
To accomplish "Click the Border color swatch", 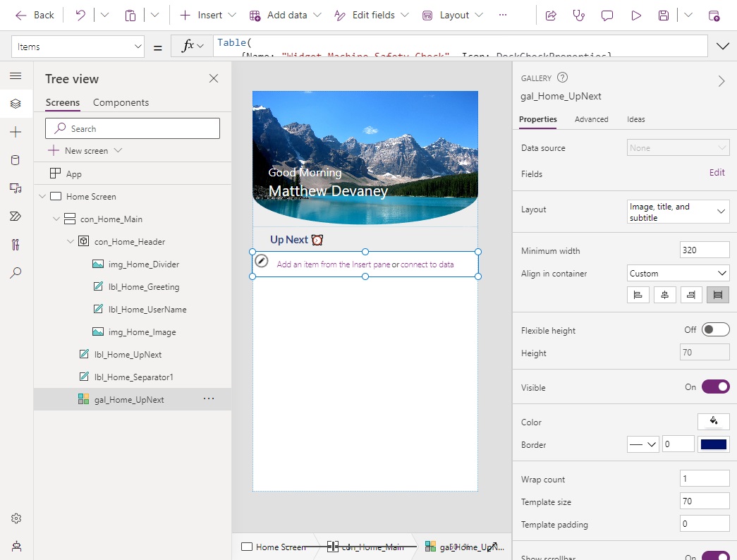I will coord(713,444).
